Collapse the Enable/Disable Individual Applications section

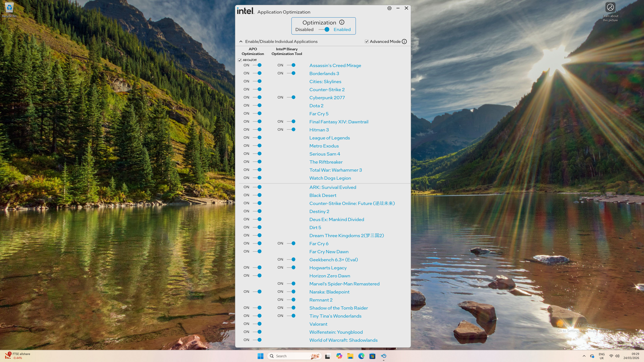click(x=241, y=41)
